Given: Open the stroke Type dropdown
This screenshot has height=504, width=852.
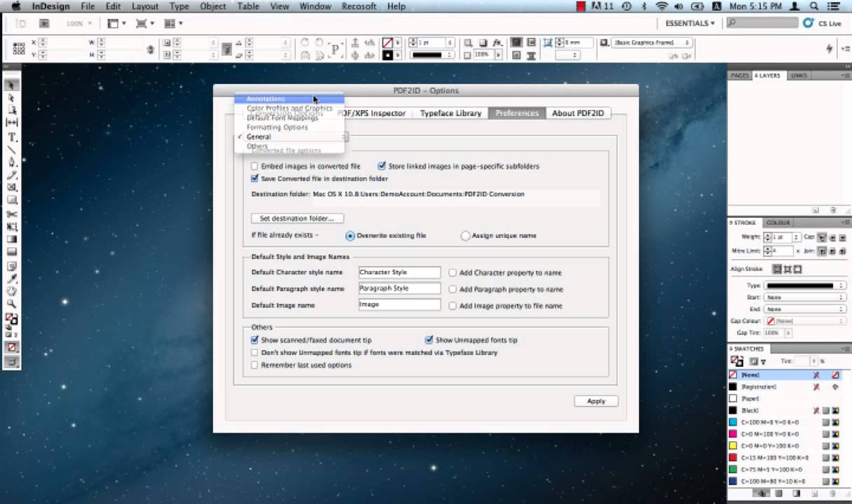Looking at the screenshot, I should pos(804,286).
